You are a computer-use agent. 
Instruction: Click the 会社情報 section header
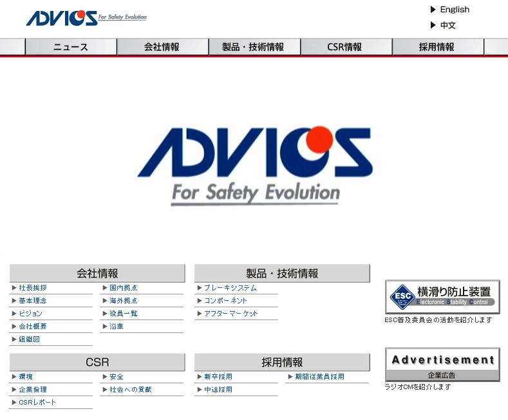(x=97, y=273)
